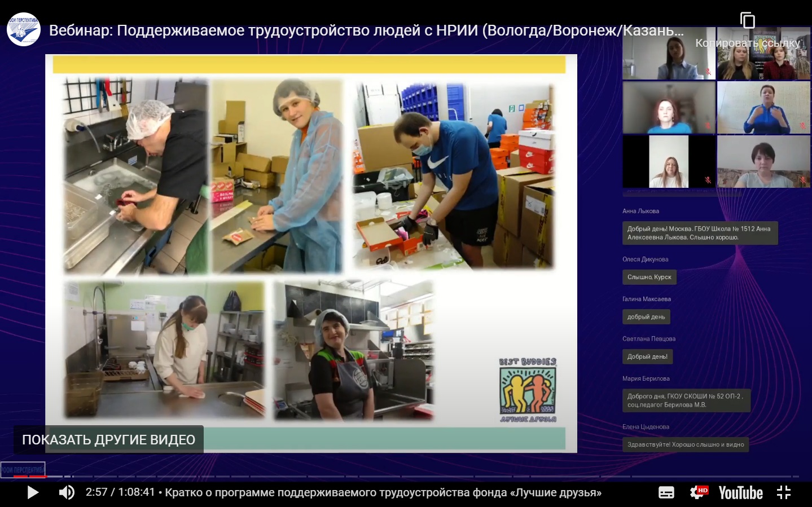This screenshot has width=812, height=507.
Task: Open the webinar video title link
Action: click(x=366, y=30)
